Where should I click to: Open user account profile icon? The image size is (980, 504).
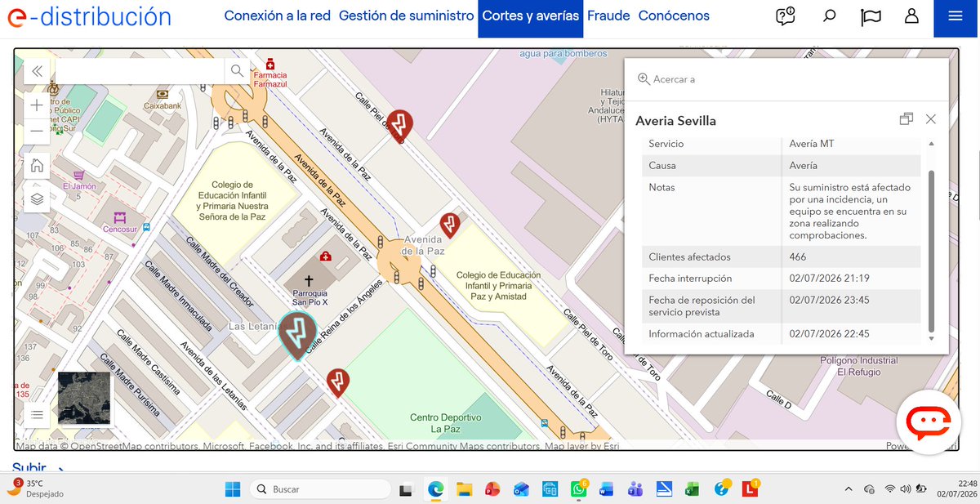[x=911, y=16]
